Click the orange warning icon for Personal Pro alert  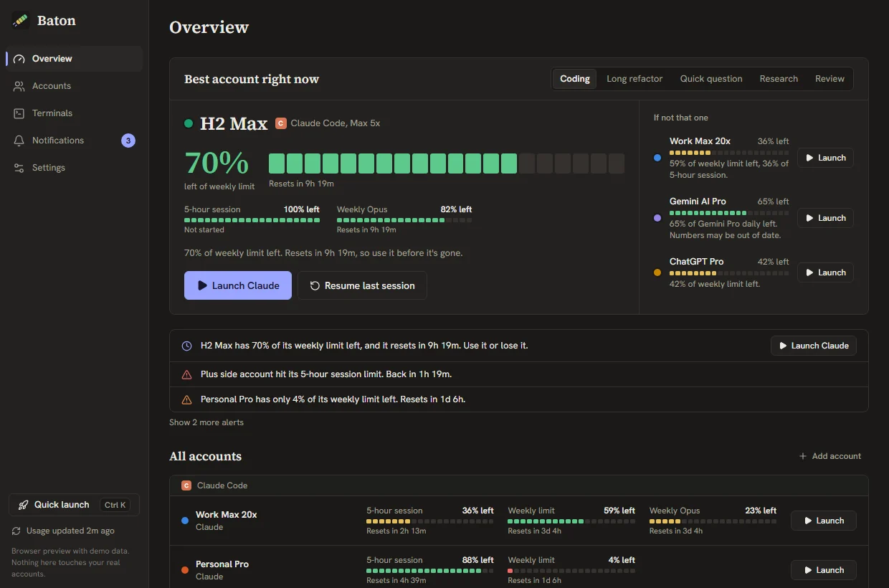pos(187,399)
